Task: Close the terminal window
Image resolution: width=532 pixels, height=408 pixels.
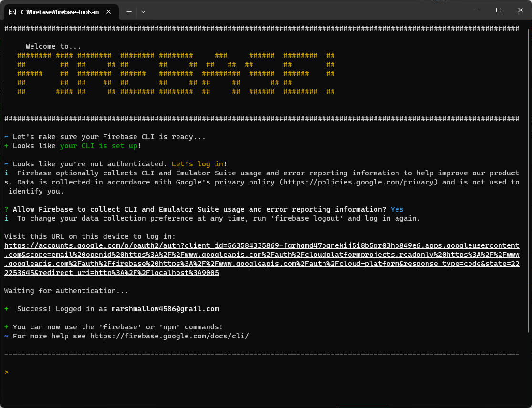Action: [x=520, y=10]
